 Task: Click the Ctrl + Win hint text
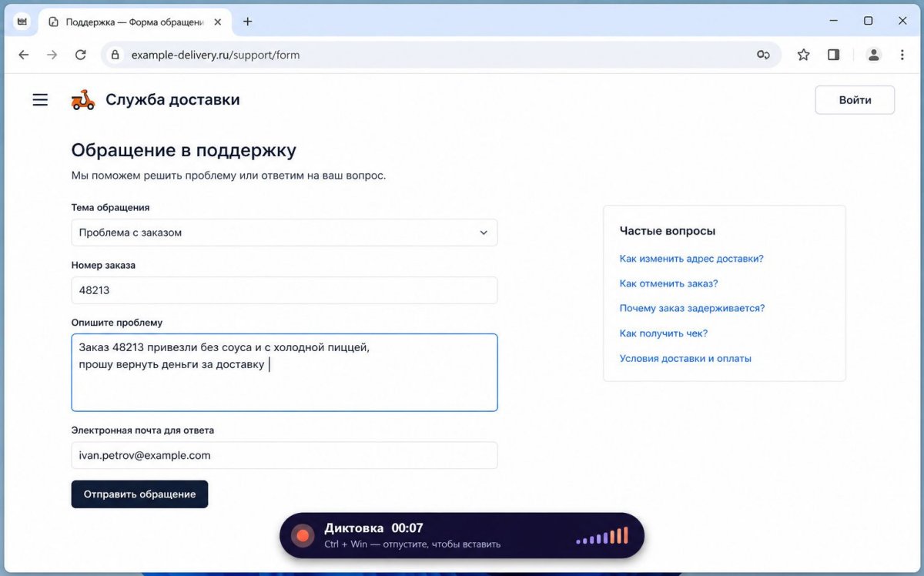pos(413,544)
